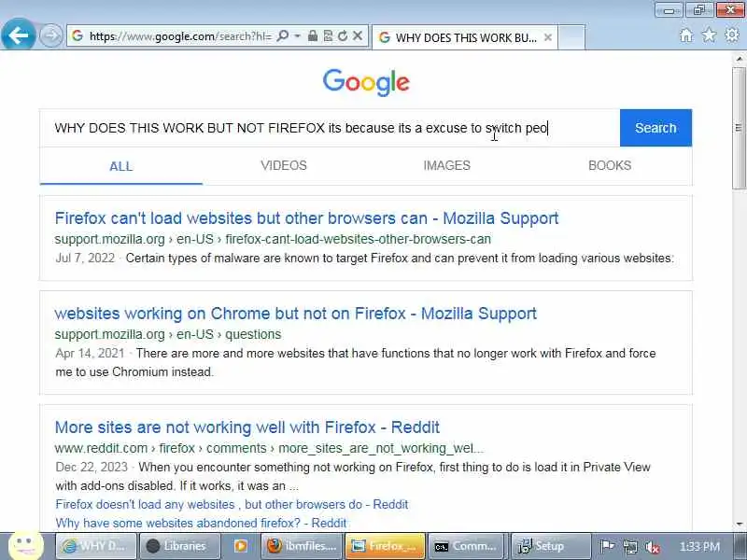This screenshot has width=747, height=560.
Task: Select the ALL results tab
Action: click(121, 166)
